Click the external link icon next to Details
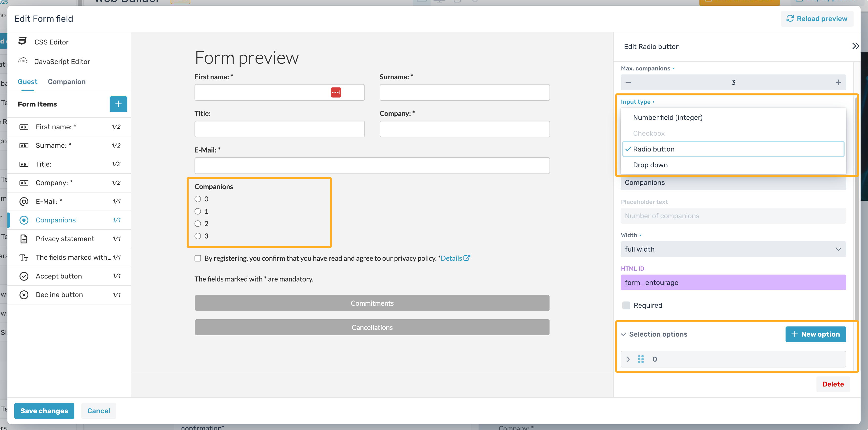This screenshot has height=430, width=868. tap(467, 258)
